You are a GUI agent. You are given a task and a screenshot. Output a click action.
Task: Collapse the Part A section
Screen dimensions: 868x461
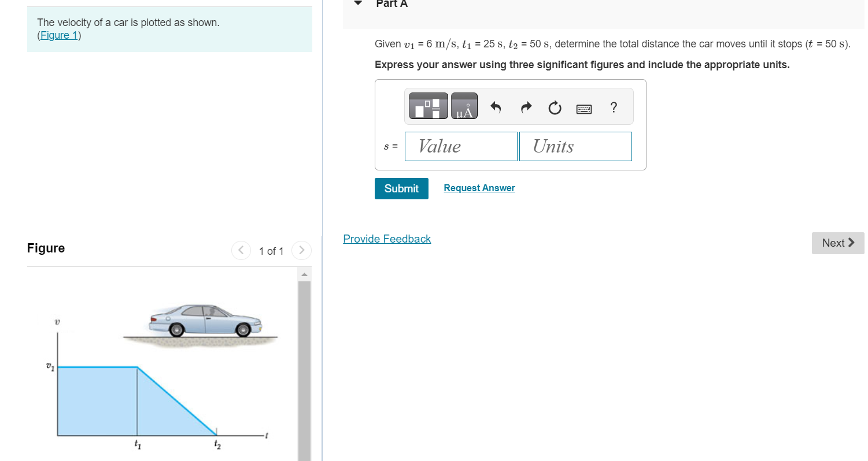(x=357, y=3)
